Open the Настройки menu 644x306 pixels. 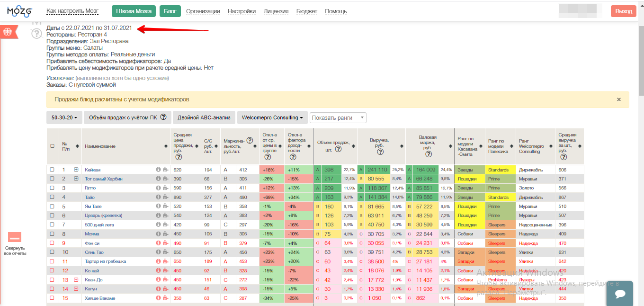tap(241, 11)
